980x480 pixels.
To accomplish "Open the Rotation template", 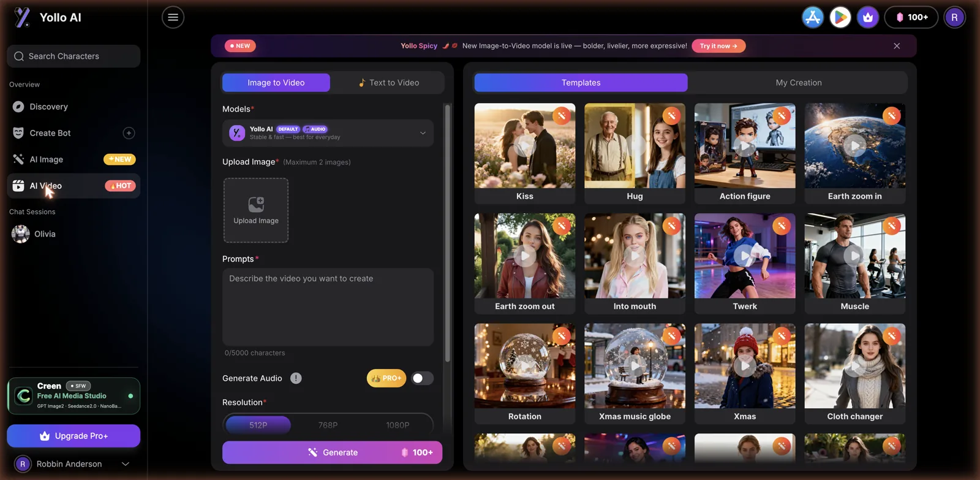I will [x=525, y=373].
